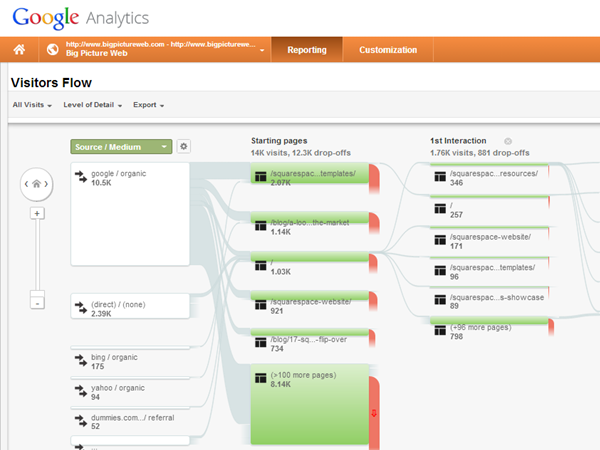Click the Google Analytics logo

click(x=80, y=18)
